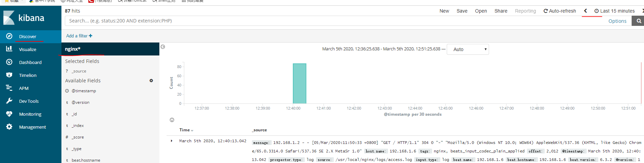Click the Open menu item
This screenshot has width=644, height=163.
pos(481,11)
